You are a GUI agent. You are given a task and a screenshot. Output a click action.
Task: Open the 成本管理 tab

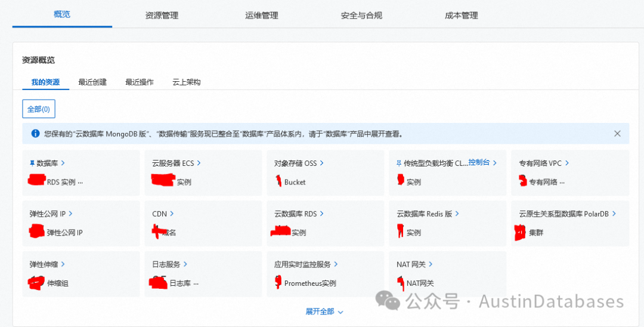click(461, 16)
